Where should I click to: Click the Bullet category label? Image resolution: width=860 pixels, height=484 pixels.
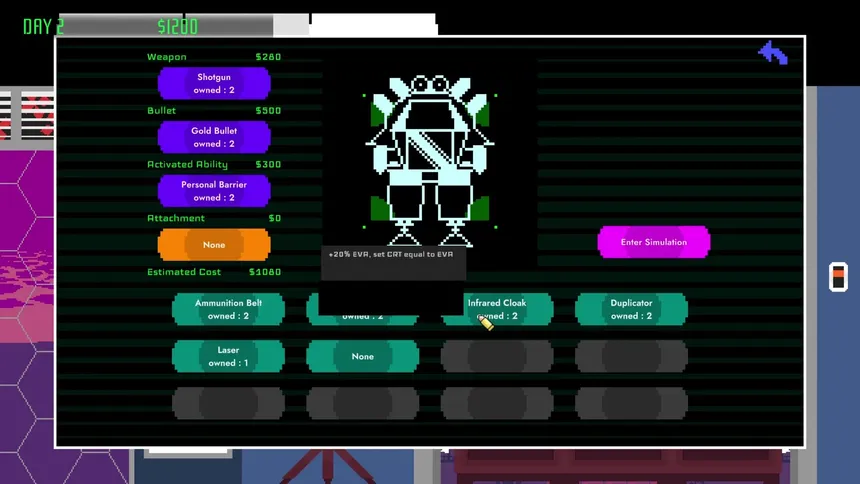coord(161,111)
